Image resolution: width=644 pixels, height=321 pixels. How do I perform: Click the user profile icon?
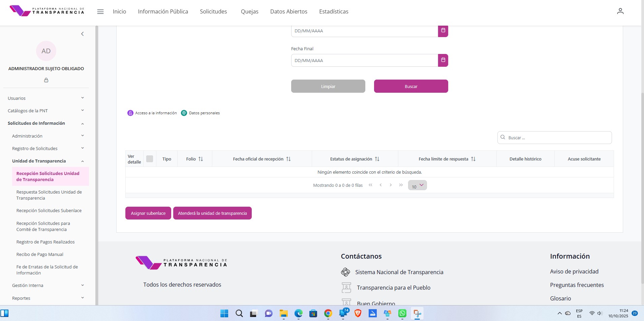tap(620, 11)
